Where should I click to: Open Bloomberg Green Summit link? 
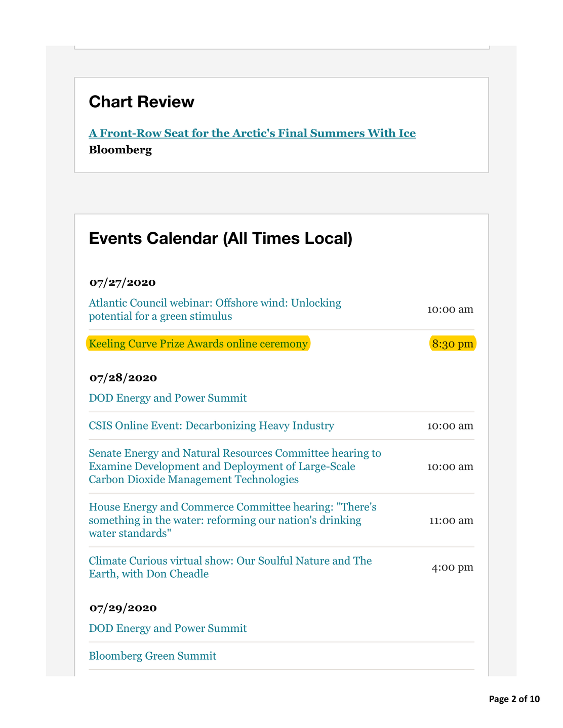[152, 656]
